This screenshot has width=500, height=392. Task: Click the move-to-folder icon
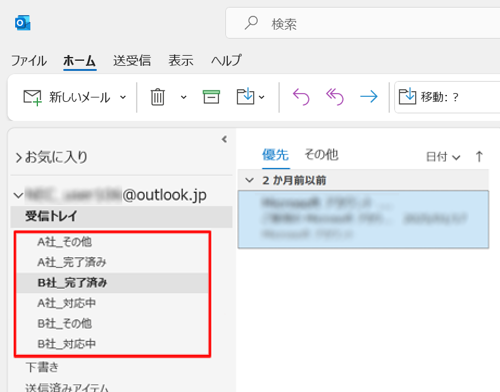point(246,97)
